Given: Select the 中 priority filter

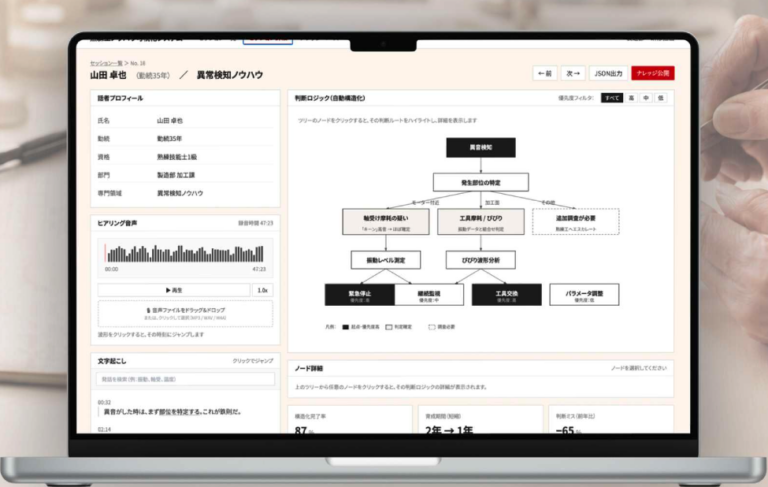Looking at the screenshot, I should [646, 98].
